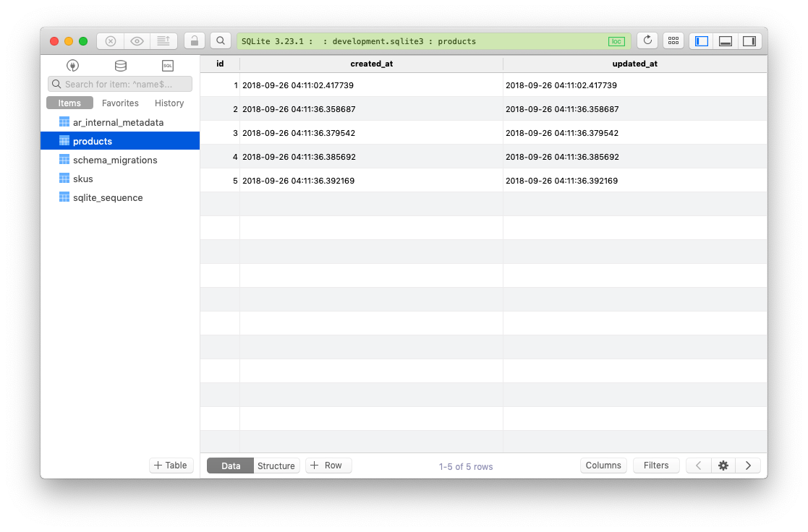808x532 pixels.
Task: Click the connection path bar text
Action: pyautogui.click(x=359, y=41)
